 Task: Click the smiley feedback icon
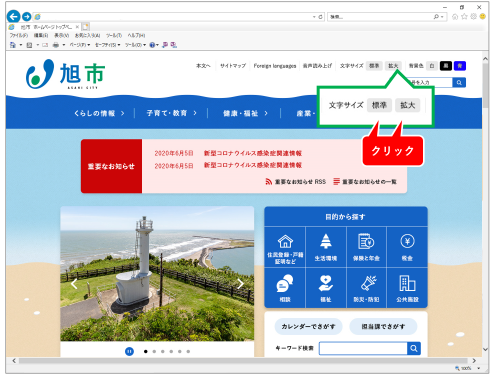tap(482, 16)
